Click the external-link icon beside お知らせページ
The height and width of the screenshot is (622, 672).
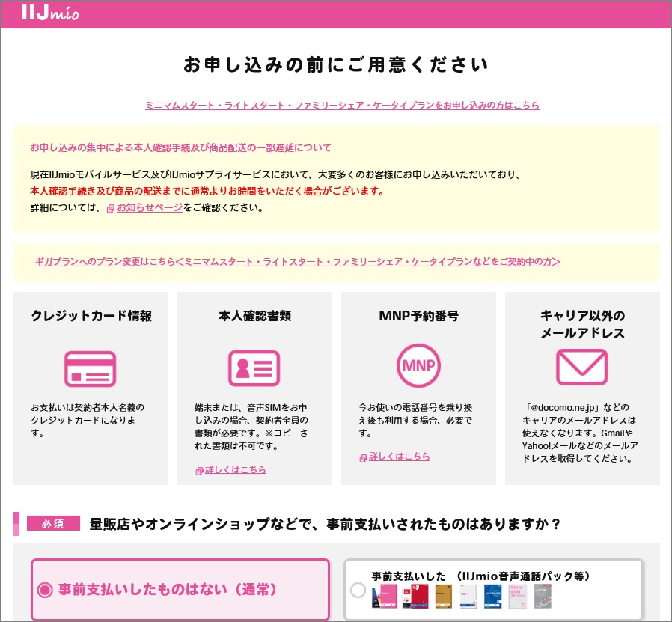coord(111,208)
